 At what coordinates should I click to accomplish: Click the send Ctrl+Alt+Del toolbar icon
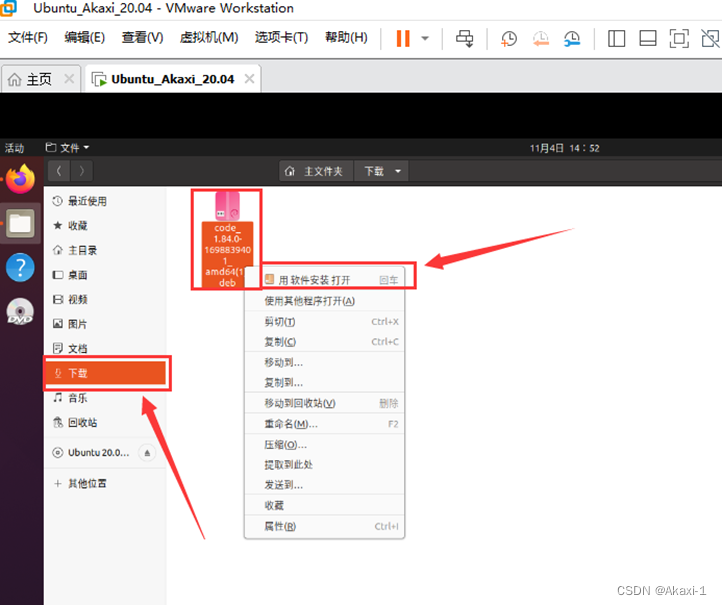[x=465, y=39]
